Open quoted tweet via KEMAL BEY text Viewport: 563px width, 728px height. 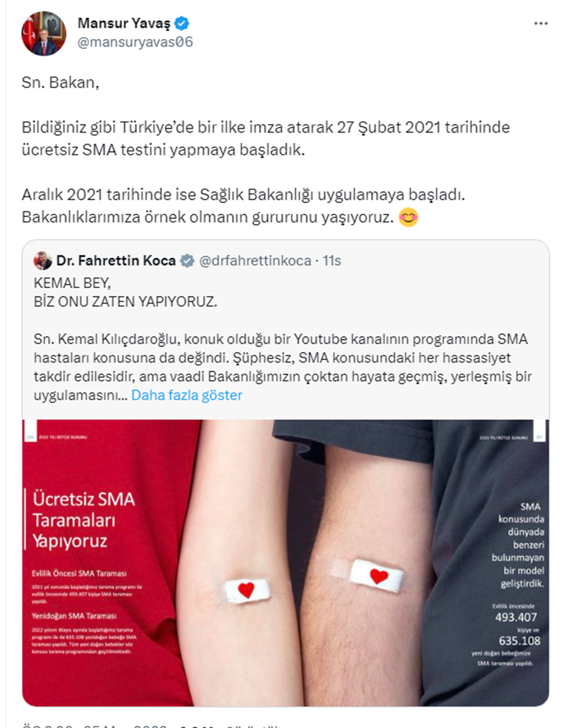[73, 283]
